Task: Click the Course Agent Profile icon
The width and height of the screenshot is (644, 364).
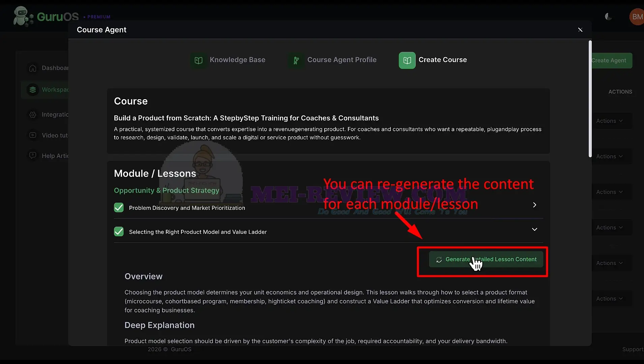Action: tap(296, 60)
